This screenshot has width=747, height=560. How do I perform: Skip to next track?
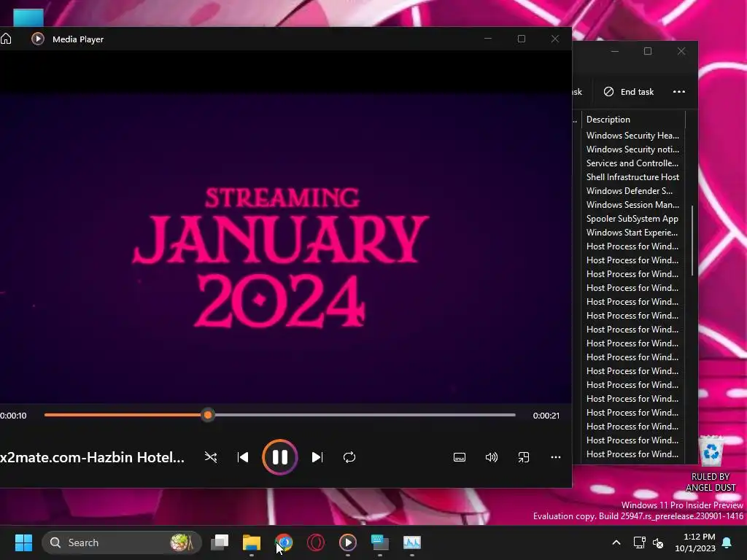[317, 457]
